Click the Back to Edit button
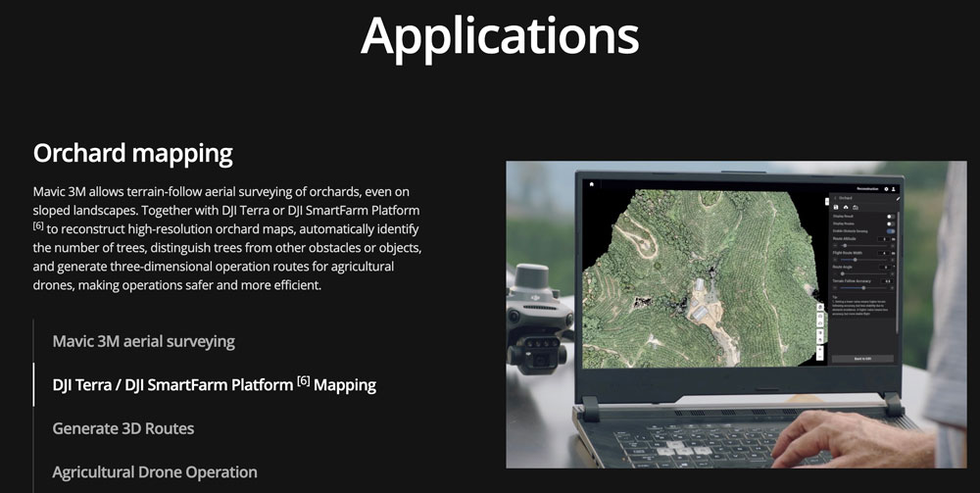The image size is (980, 493). pyautogui.click(x=862, y=359)
